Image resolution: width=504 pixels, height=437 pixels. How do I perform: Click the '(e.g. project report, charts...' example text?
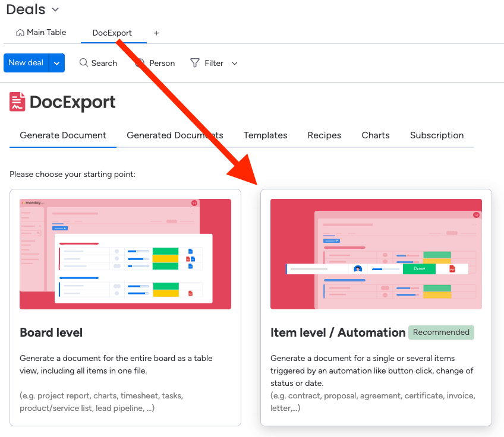pyautogui.click(x=101, y=402)
